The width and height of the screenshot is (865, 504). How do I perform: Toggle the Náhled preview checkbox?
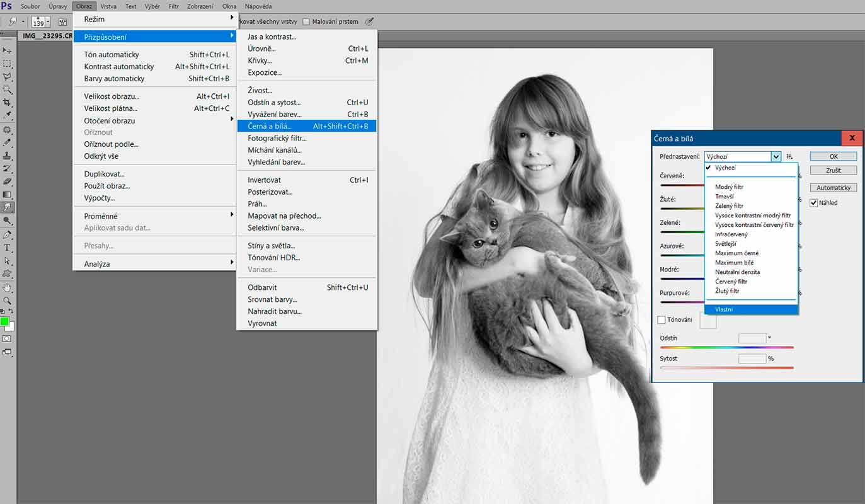tap(814, 203)
